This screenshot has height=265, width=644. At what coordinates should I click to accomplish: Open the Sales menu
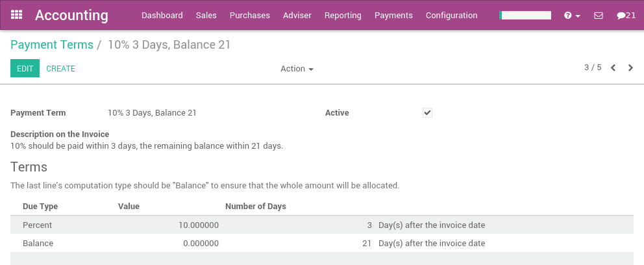pyautogui.click(x=206, y=16)
